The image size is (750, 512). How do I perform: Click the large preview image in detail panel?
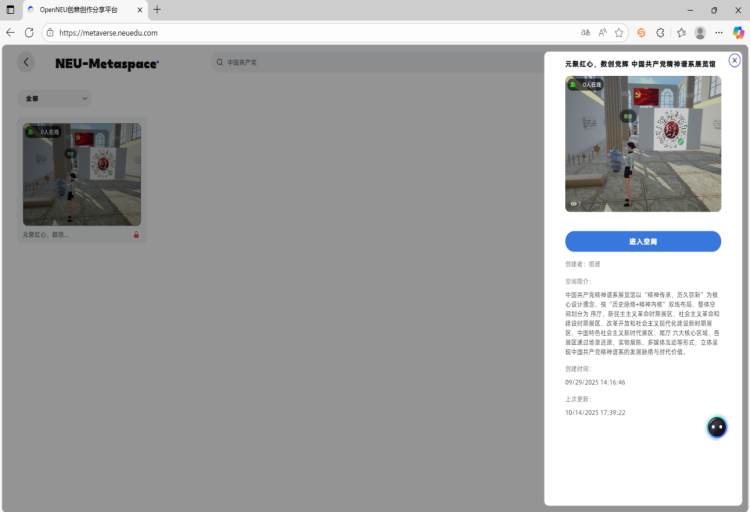click(x=642, y=143)
